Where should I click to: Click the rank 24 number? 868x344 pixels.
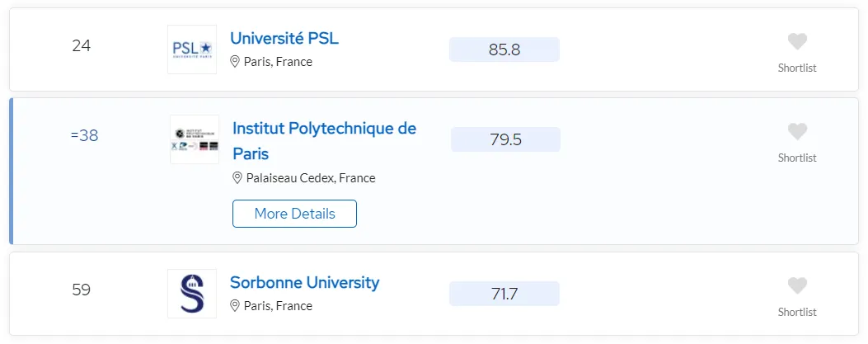coord(82,46)
